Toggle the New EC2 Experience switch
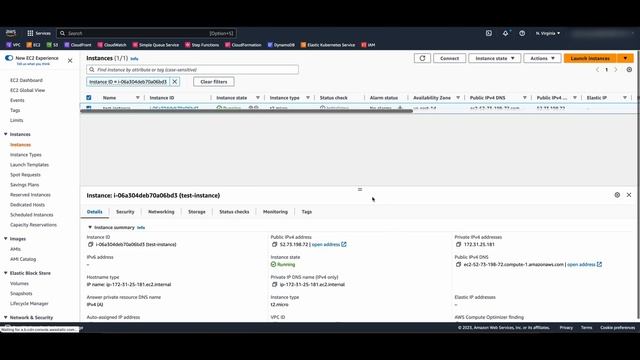The image size is (640, 360). tap(9, 58)
